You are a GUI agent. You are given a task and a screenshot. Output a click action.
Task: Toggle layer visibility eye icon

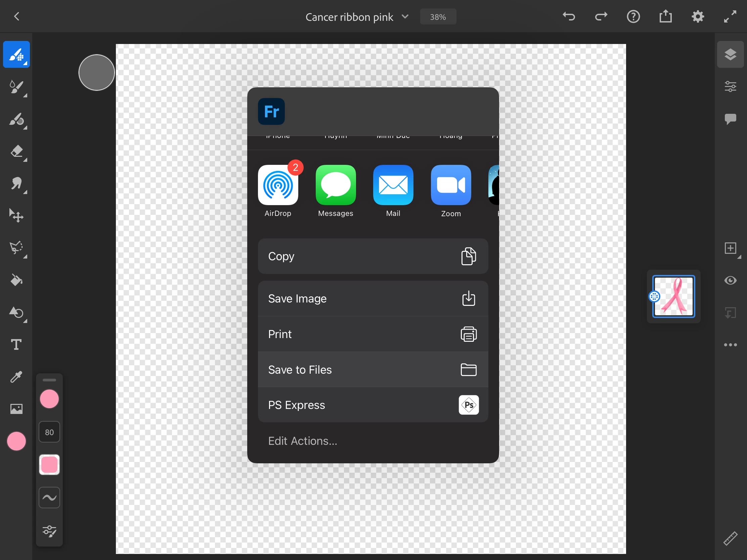click(x=730, y=281)
